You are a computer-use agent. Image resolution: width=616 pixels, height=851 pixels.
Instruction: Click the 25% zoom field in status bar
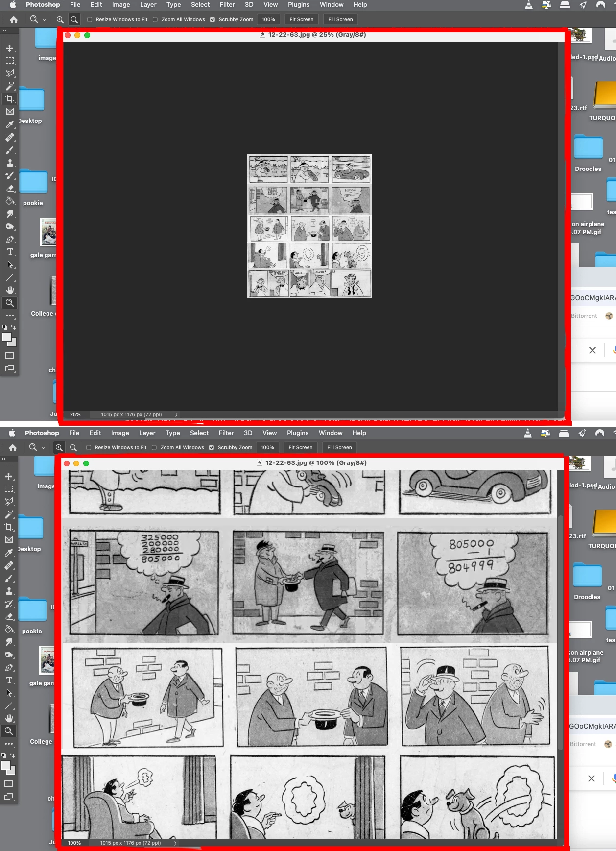(75, 415)
